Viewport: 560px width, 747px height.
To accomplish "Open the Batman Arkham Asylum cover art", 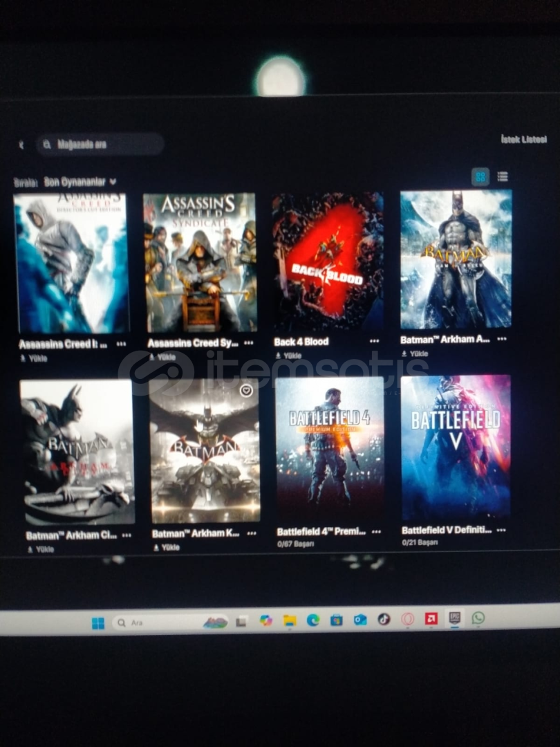I will click(456, 259).
